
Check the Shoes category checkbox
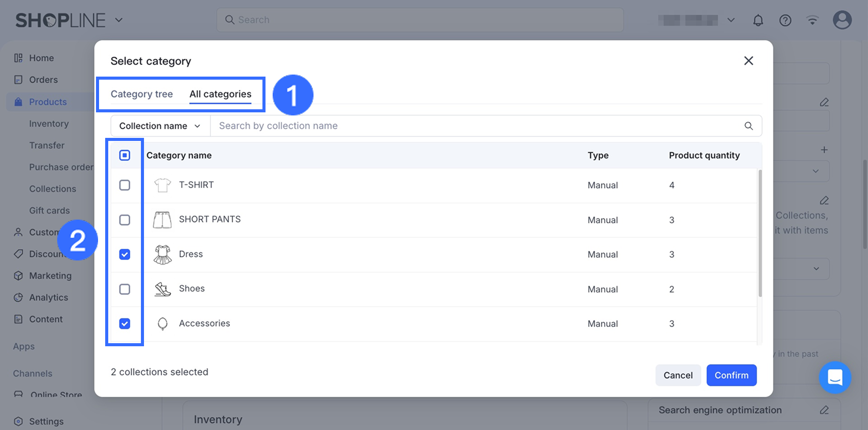(125, 289)
